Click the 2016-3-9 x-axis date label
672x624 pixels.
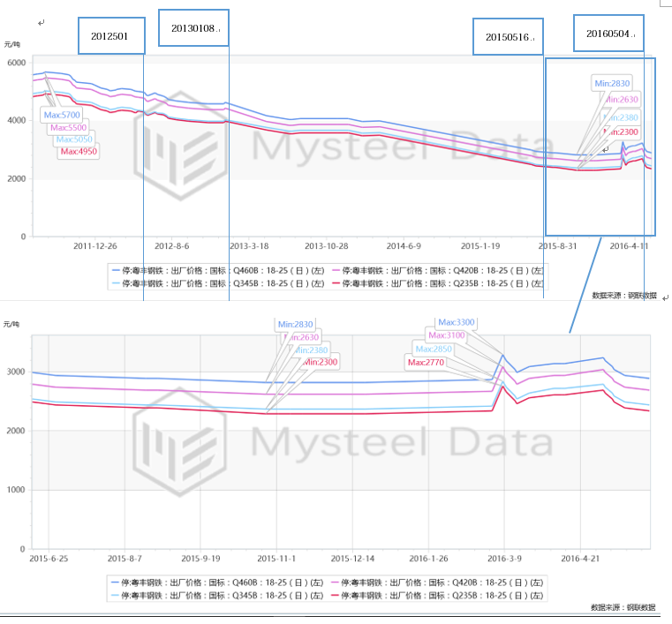(x=505, y=559)
